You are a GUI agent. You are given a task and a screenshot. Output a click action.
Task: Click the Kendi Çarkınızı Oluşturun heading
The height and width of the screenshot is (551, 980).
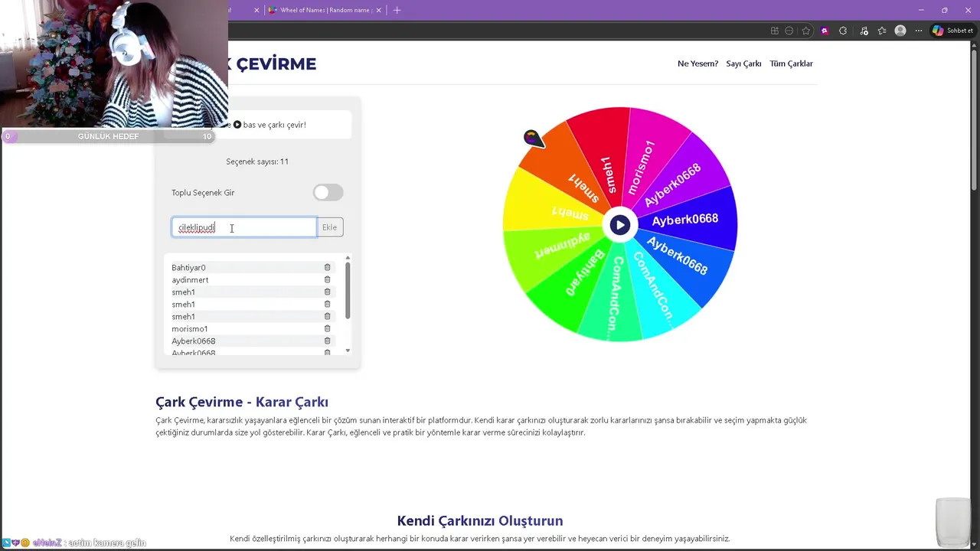tap(480, 520)
